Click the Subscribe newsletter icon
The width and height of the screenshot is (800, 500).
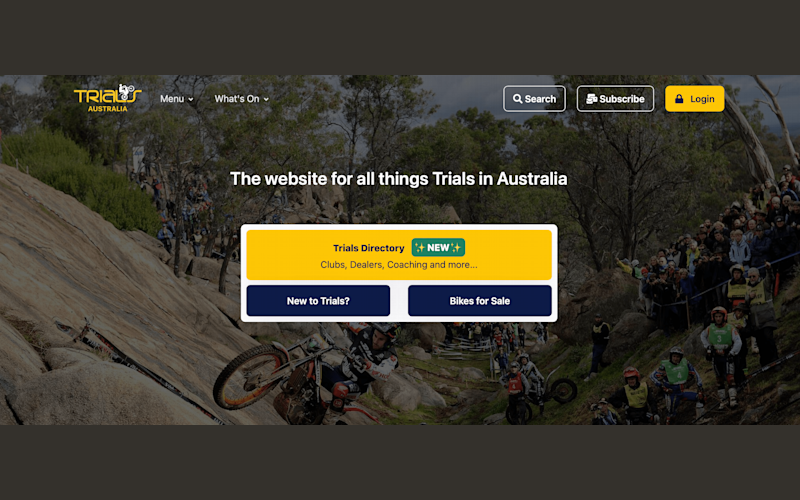click(x=591, y=99)
